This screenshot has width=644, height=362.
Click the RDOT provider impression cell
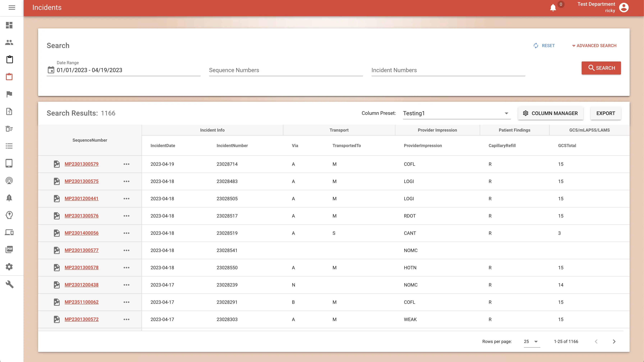coord(410,216)
